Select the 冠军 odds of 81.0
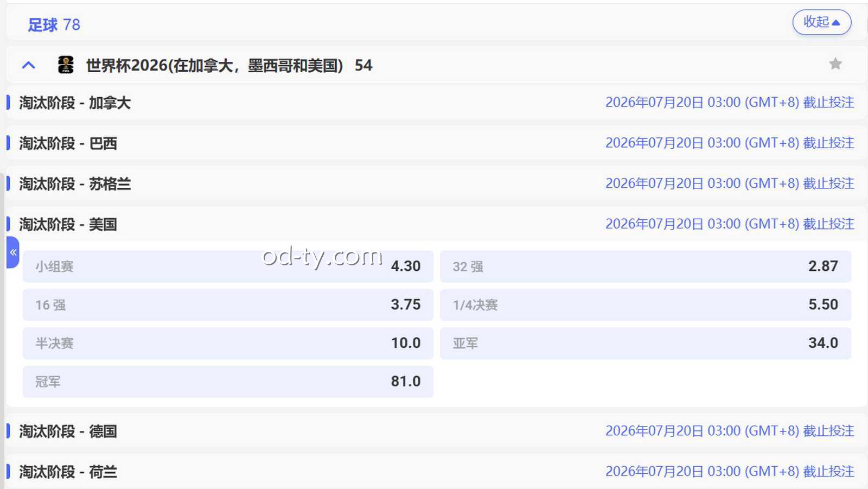 point(227,382)
